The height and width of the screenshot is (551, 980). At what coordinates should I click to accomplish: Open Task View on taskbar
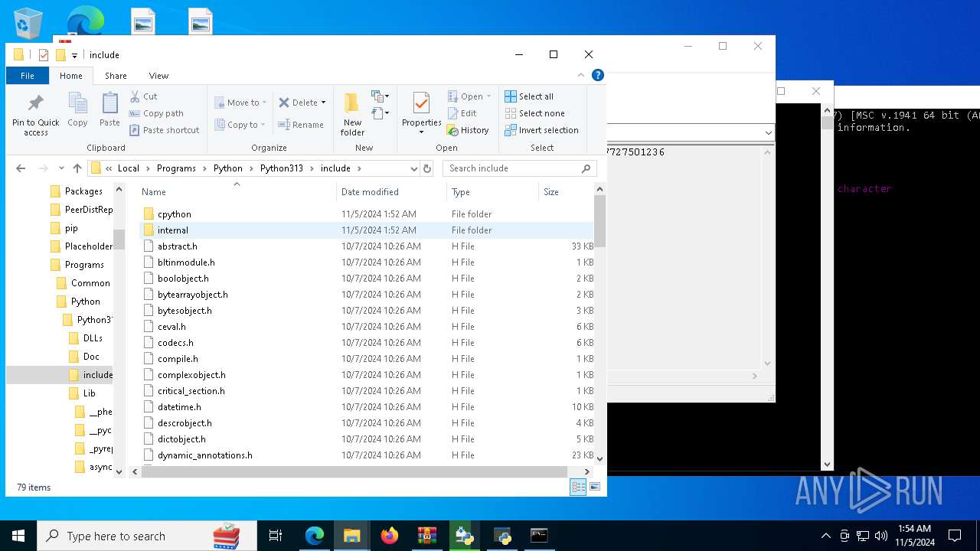[x=276, y=536]
